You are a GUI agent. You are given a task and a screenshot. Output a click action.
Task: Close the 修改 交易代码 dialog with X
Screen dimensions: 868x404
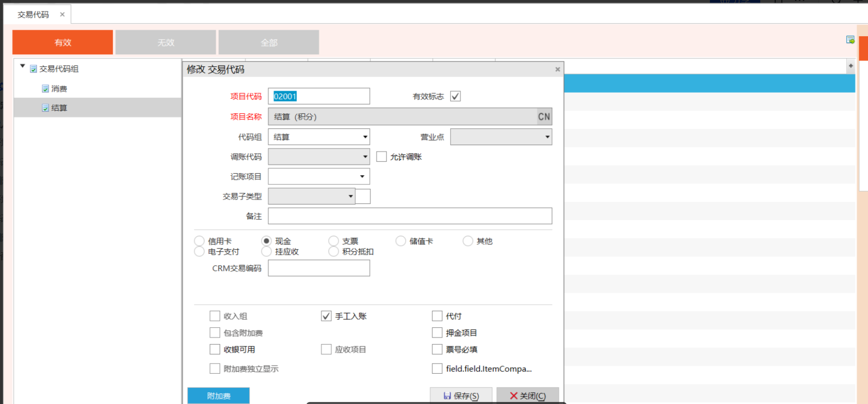click(x=557, y=70)
